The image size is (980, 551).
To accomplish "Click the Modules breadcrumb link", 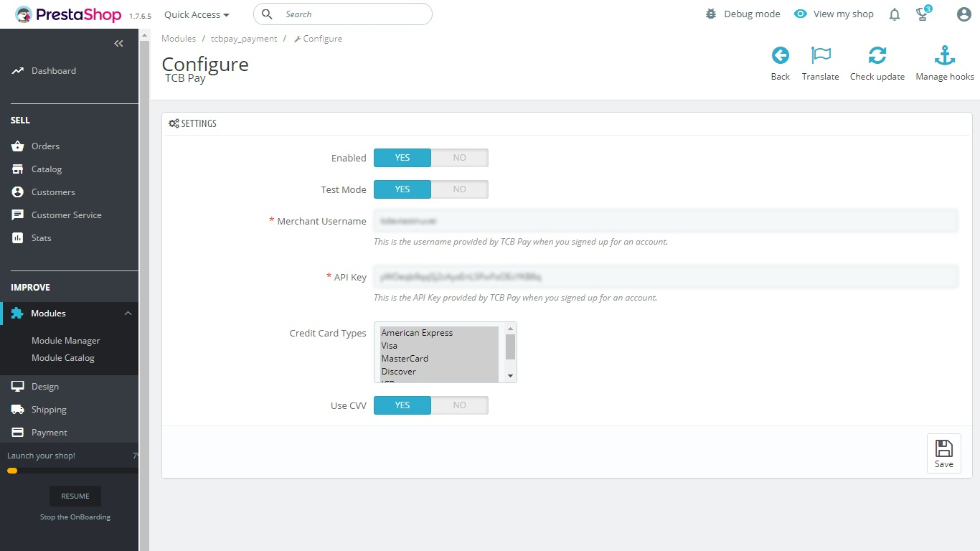I will [179, 39].
